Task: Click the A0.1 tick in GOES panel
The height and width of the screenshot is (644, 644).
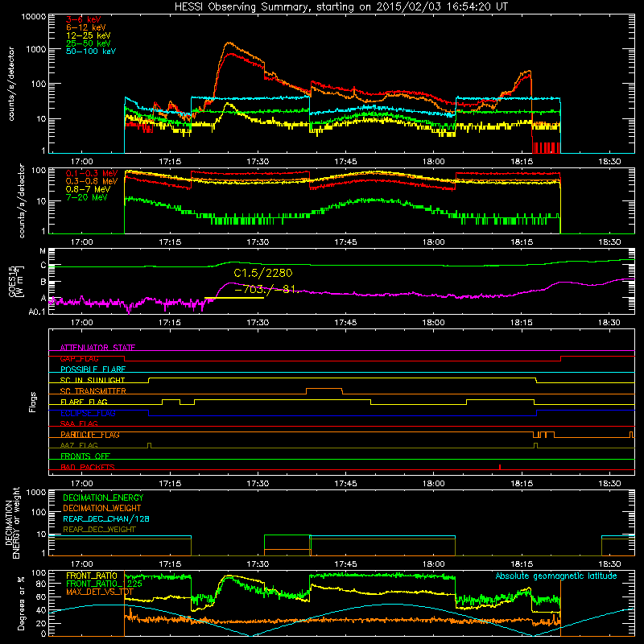Action: pos(37,312)
